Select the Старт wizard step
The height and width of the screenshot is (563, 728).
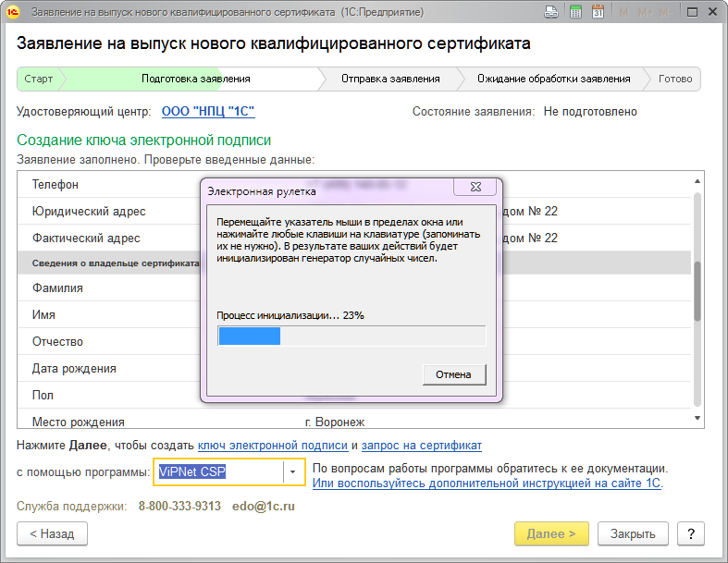click(x=39, y=79)
